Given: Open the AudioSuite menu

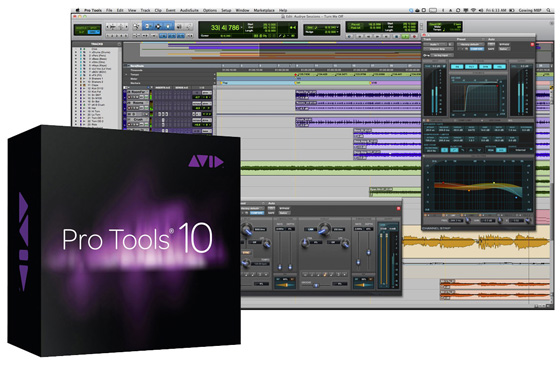Looking at the screenshot, I should [x=189, y=10].
